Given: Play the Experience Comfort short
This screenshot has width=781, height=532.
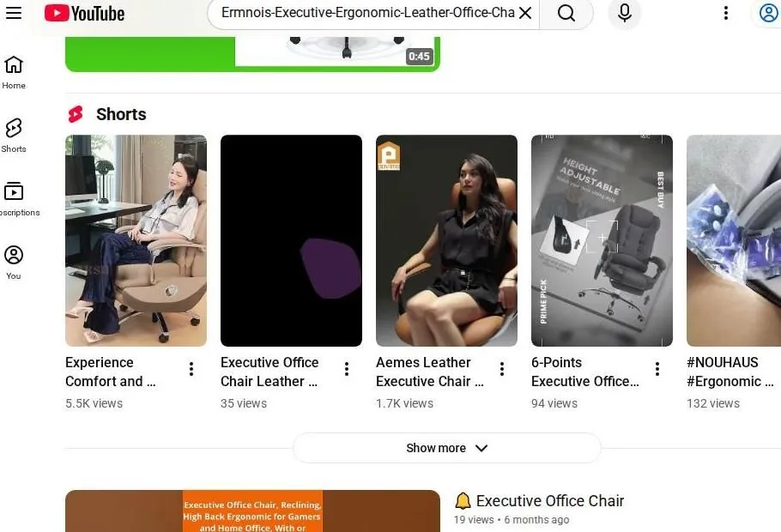Looking at the screenshot, I should 136,240.
